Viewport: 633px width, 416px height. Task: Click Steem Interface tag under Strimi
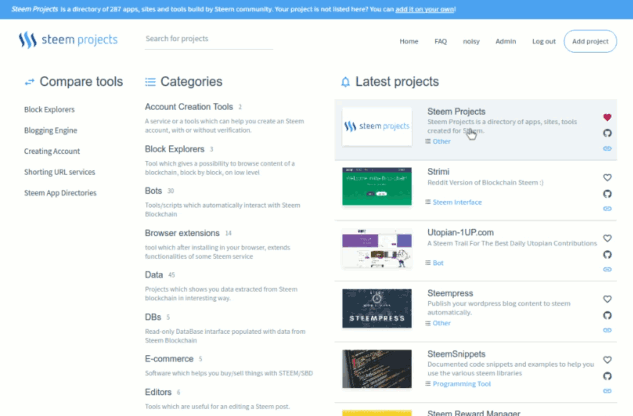[x=457, y=202]
